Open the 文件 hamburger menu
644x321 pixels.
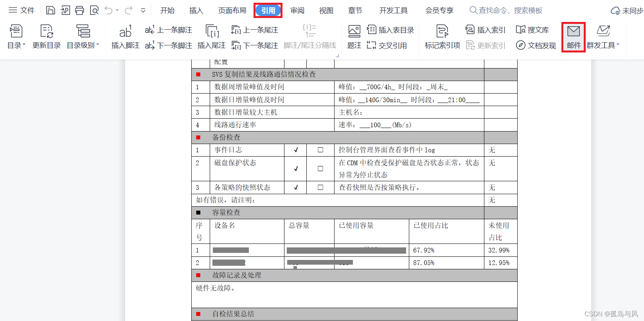coord(22,10)
